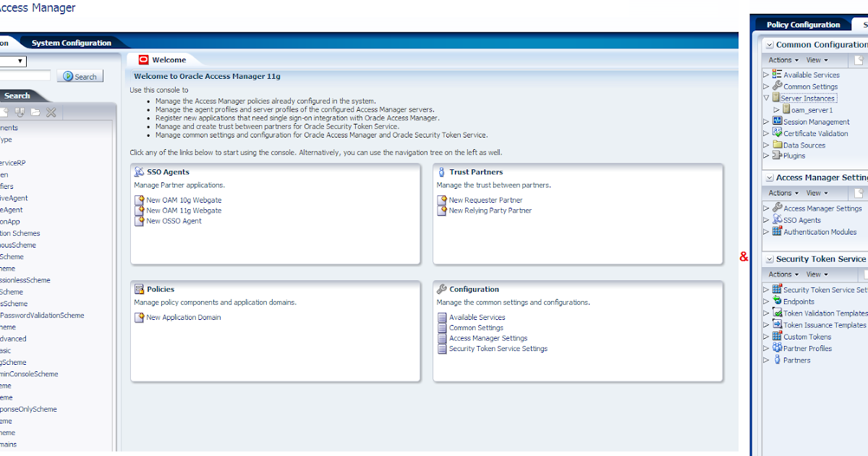Click the duplicate icon in left toolbar

(x=20, y=112)
